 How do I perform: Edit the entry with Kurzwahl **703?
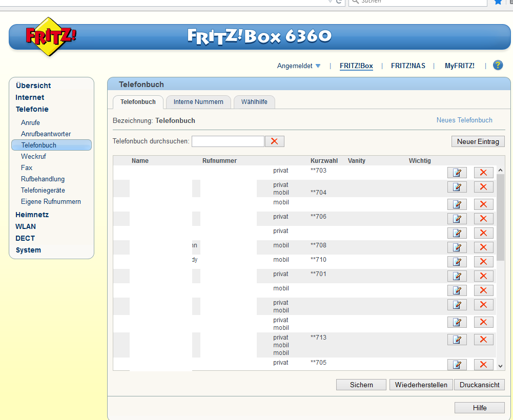point(457,173)
